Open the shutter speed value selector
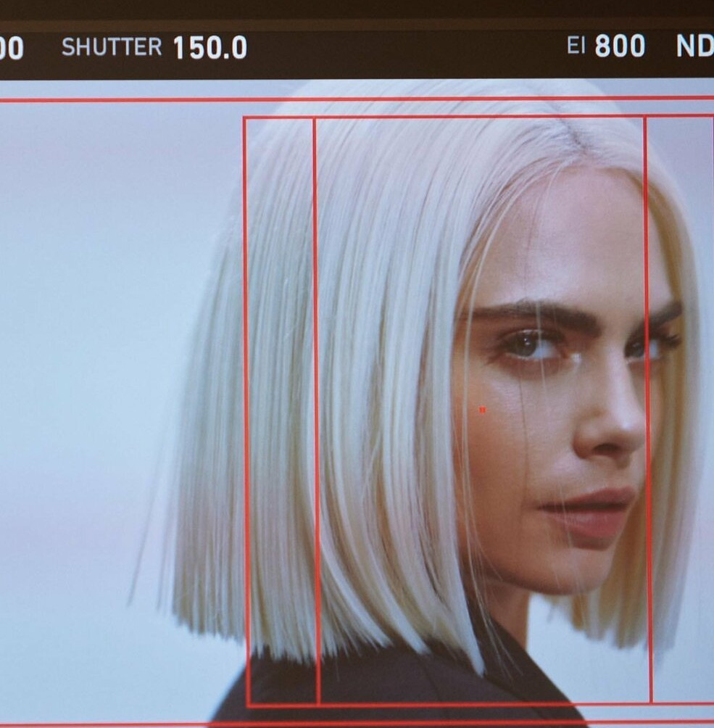The width and height of the screenshot is (714, 728). click(x=210, y=46)
